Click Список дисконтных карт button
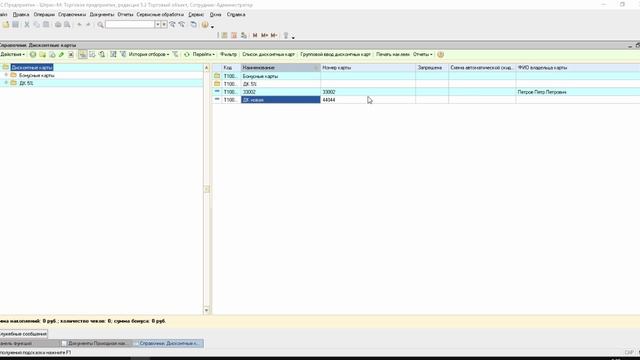The width and height of the screenshot is (640, 360). pyautogui.click(x=268, y=54)
